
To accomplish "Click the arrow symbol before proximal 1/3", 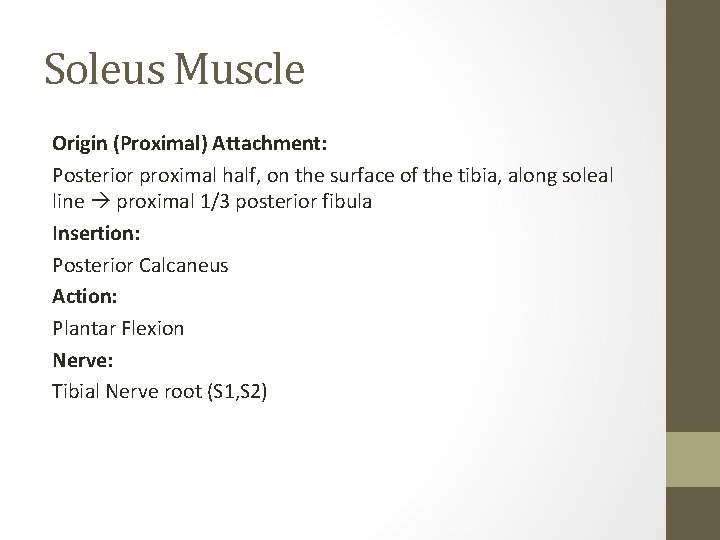I will [101, 202].
